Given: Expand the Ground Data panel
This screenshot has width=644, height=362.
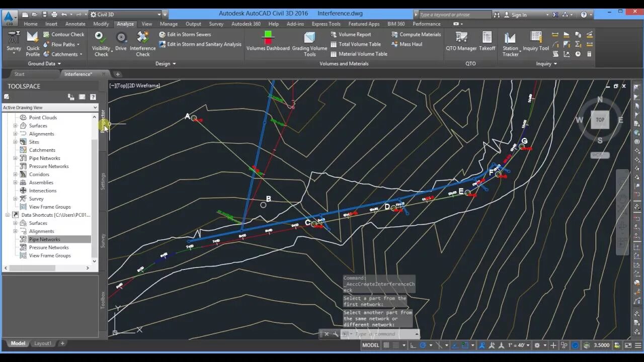Looking at the screenshot, I should coord(44,64).
